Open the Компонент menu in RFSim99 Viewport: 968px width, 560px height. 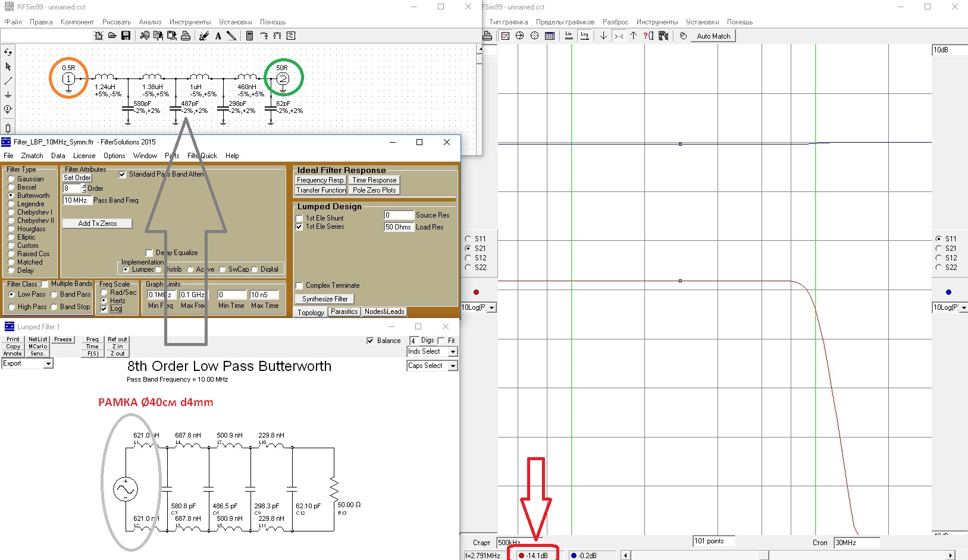[77, 22]
